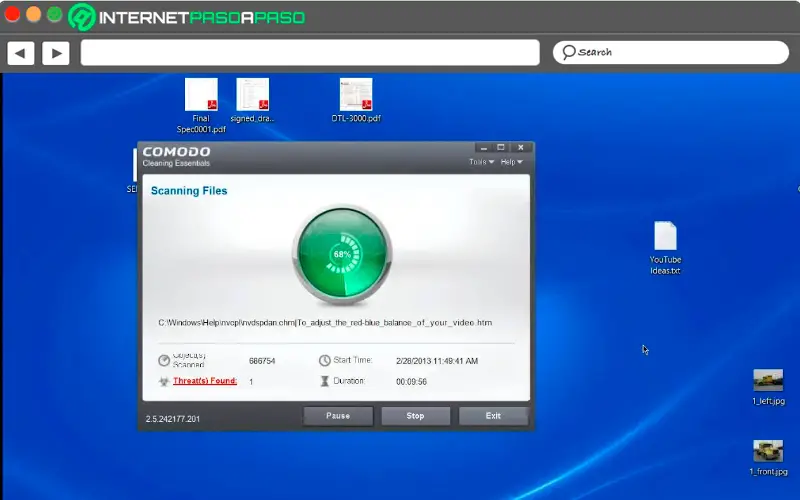This screenshot has width=800, height=500.
Task: Click the objects scanned count 686754
Action: click(x=262, y=361)
